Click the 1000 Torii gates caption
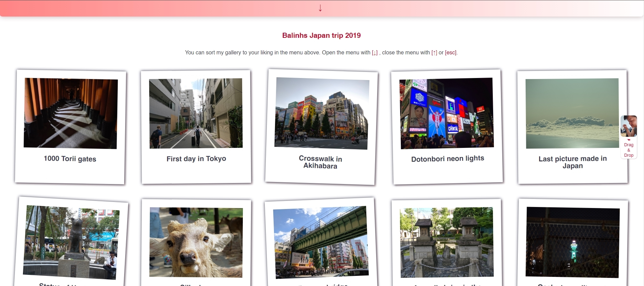 click(70, 159)
